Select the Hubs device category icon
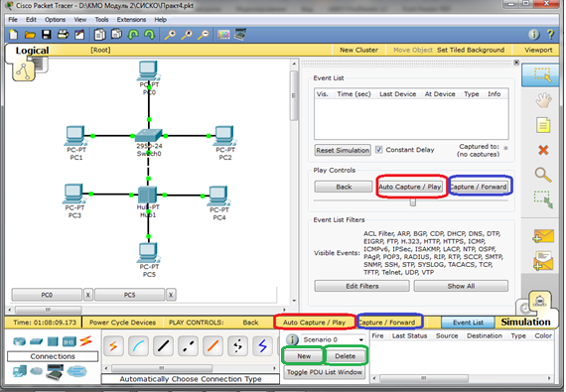Screen dimensions: 566x392 [x=53, y=341]
